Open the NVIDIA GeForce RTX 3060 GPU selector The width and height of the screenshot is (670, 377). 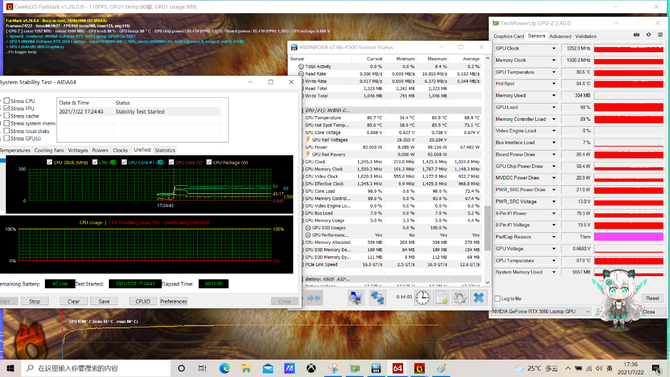pos(541,311)
